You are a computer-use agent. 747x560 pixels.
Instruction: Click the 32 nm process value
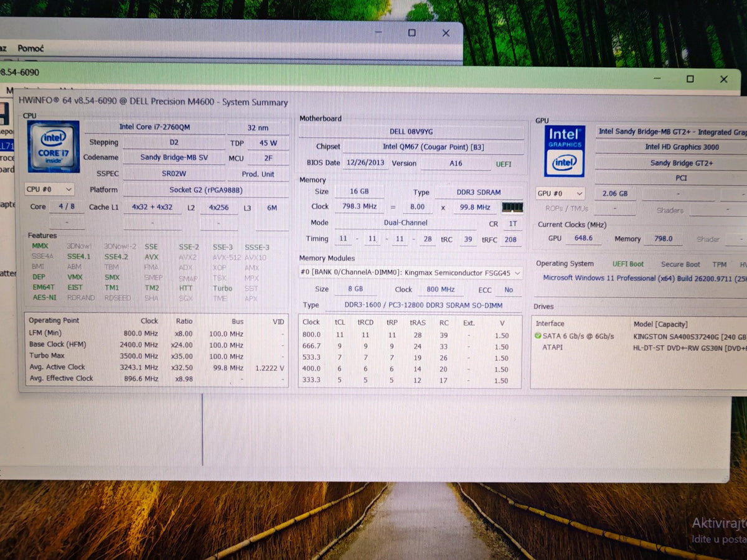258,127
